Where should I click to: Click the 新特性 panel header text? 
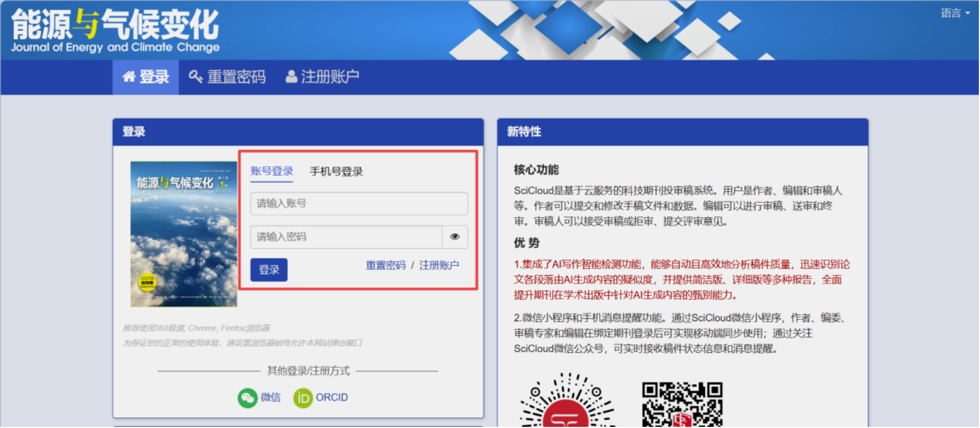(524, 132)
